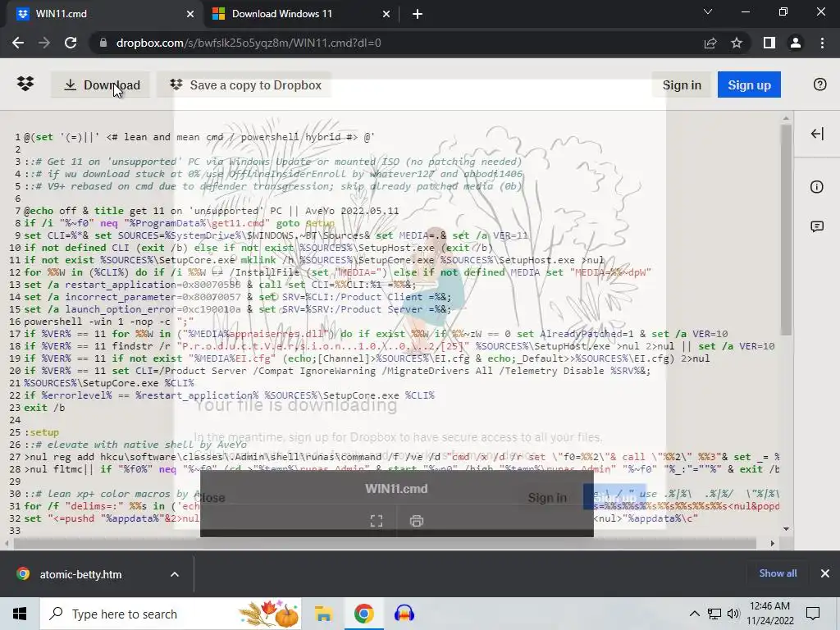Download the WIN11.cmd file
Image resolution: width=840 pixels, height=630 pixels.
[x=102, y=85]
